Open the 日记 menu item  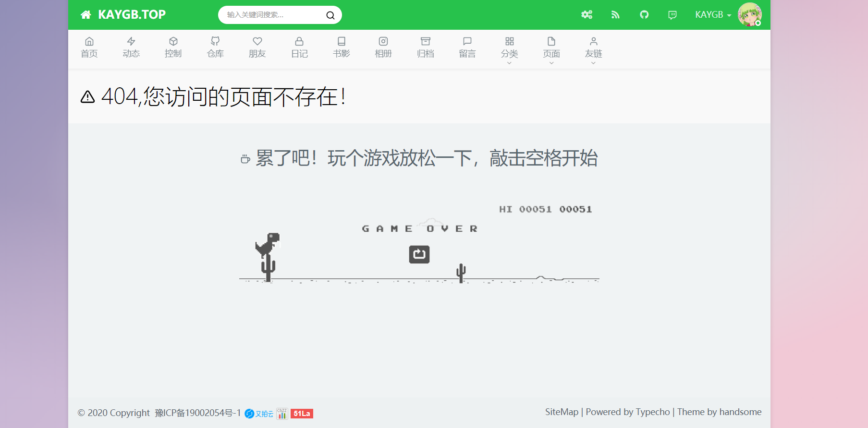[x=299, y=48]
